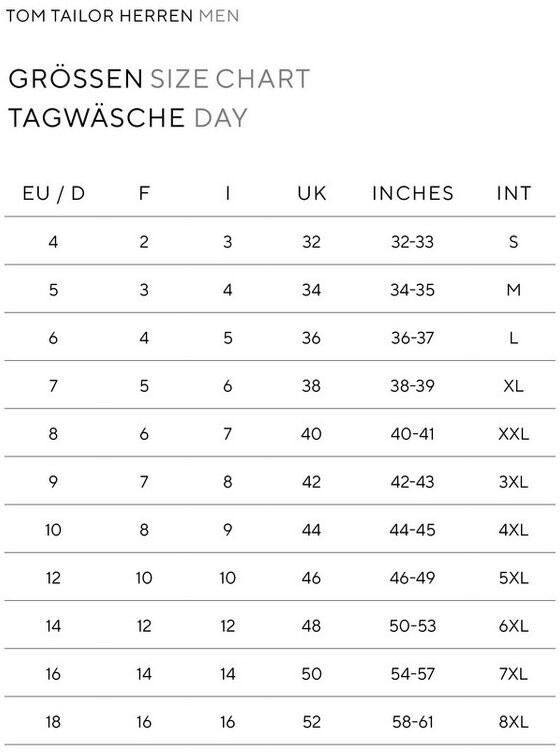The height and width of the screenshot is (752, 560).
Task: Select the INT size M cell
Action: 513,290
